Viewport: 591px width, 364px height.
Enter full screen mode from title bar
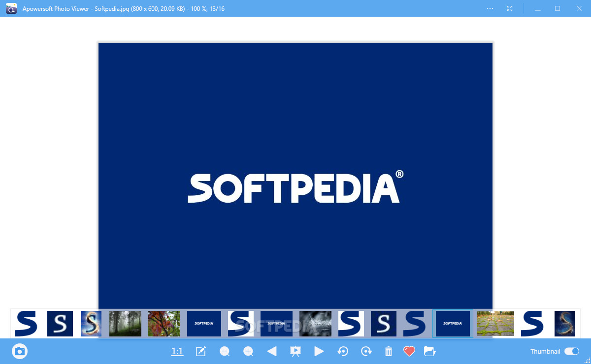510,8
